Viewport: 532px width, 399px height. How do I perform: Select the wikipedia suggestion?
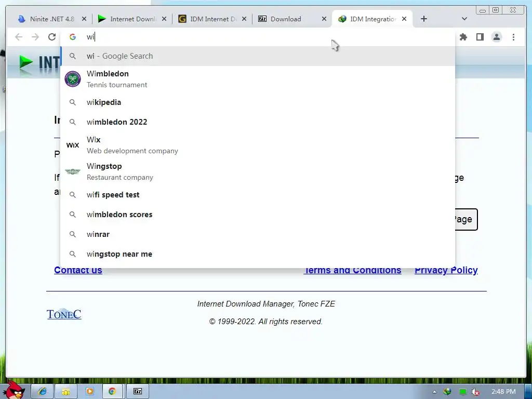pyautogui.click(x=258, y=102)
